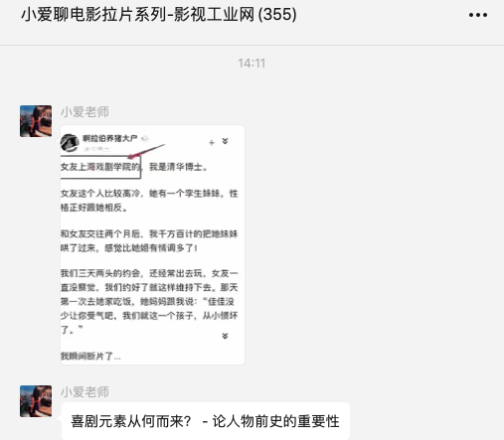Image resolution: width=504 pixels, height=440 pixels.
Task: Expand the top double-chevron in the post header
Action: point(225,141)
